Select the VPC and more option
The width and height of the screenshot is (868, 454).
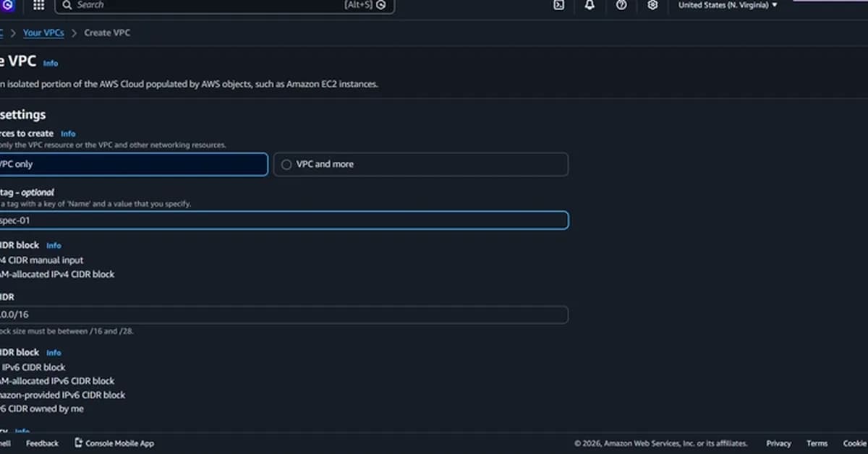(286, 164)
